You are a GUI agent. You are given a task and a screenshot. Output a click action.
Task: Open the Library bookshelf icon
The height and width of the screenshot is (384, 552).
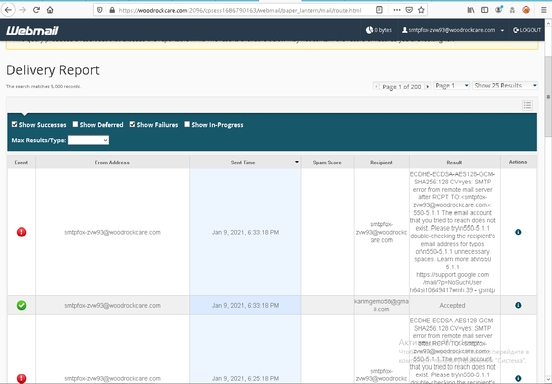pos(471,10)
